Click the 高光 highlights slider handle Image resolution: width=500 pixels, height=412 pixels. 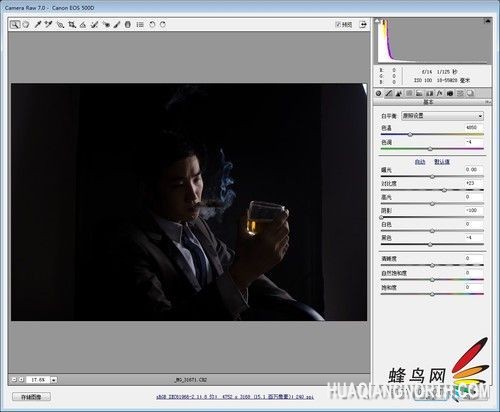[x=432, y=204]
